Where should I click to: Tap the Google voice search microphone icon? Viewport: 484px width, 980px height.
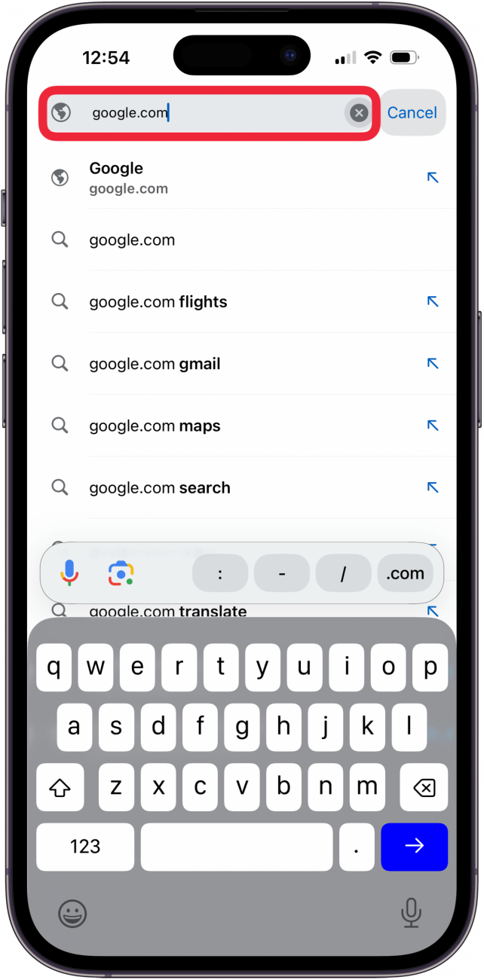69,573
